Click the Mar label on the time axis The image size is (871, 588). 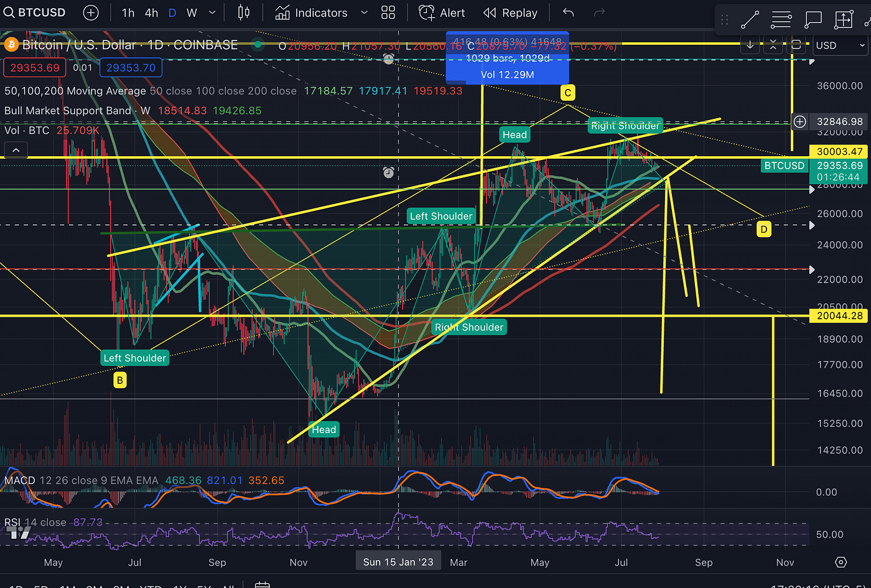pos(459,562)
